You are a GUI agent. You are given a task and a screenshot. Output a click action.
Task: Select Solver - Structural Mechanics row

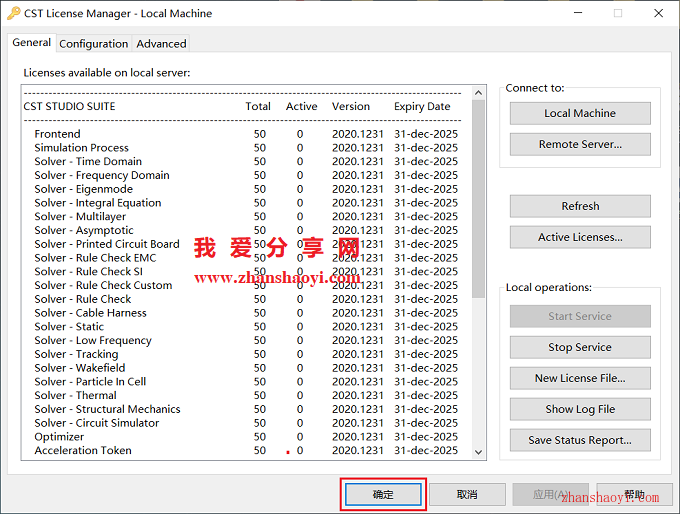[x=246, y=409]
